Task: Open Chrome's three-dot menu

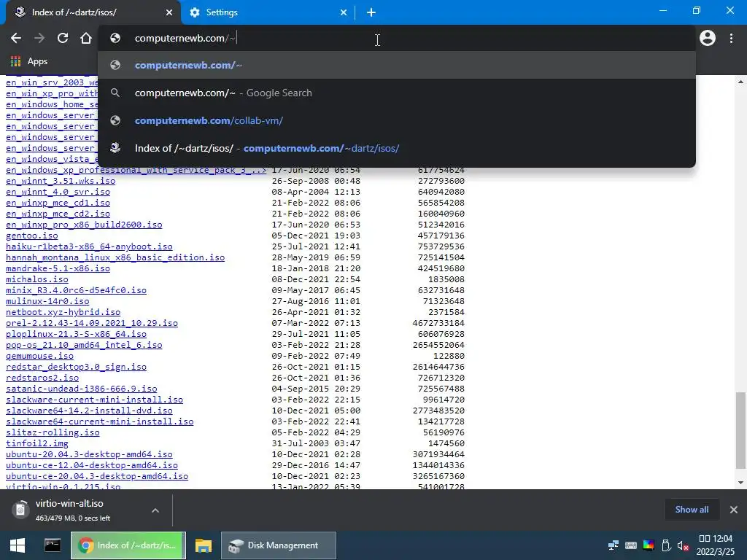Action: pos(731,38)
